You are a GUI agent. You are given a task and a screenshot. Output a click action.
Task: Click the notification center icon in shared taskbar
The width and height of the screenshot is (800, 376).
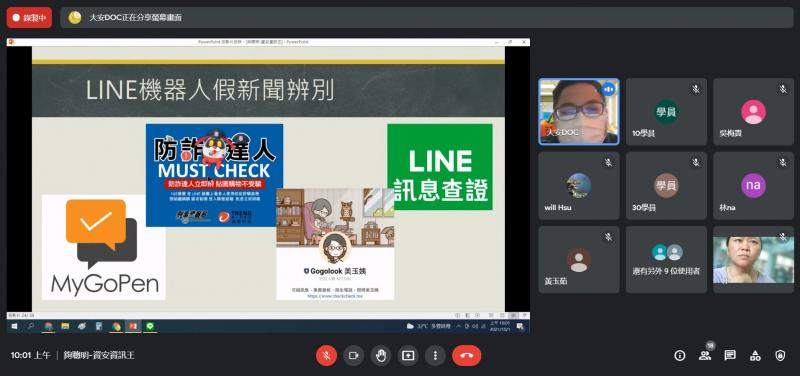(x=520, y=326)
